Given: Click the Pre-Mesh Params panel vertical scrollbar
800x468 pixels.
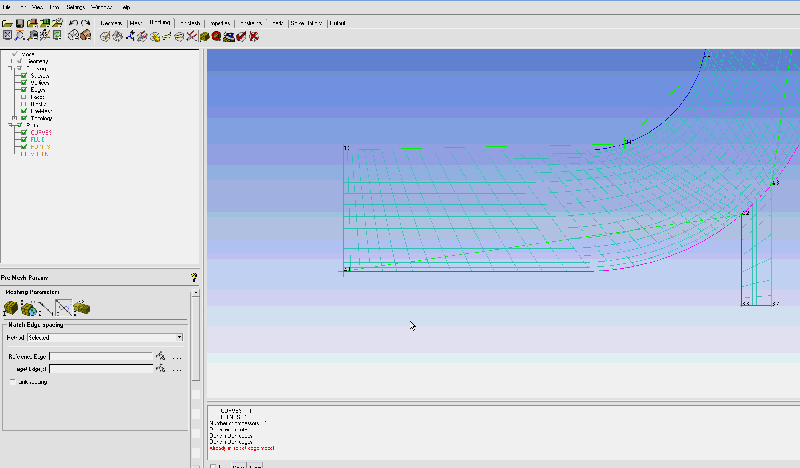Looking at the screenshot, I should [196, 340].
